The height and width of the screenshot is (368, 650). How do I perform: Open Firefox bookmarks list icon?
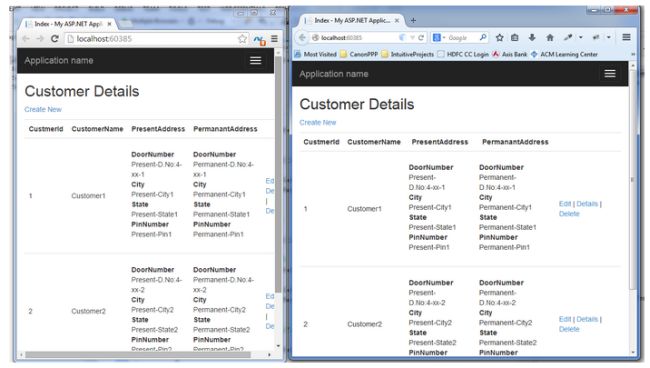[x=514, y=38]
